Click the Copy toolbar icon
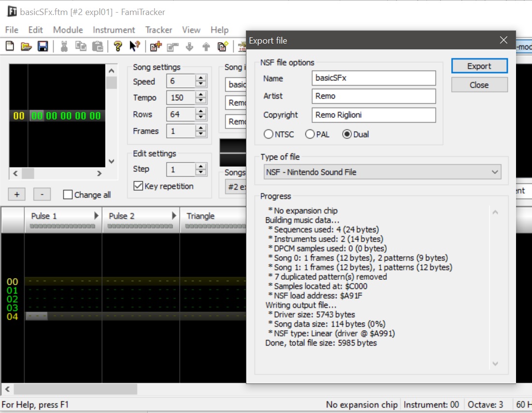The image size is (532, 413). [x=81, y=46]
